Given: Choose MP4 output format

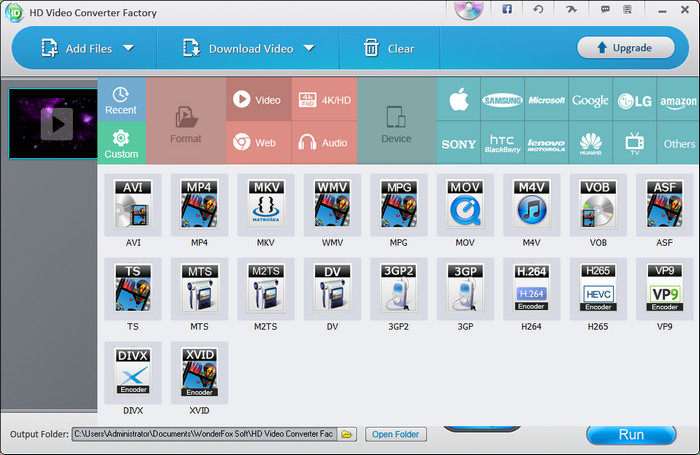Looking at the screenshot, I should point(199,205).
